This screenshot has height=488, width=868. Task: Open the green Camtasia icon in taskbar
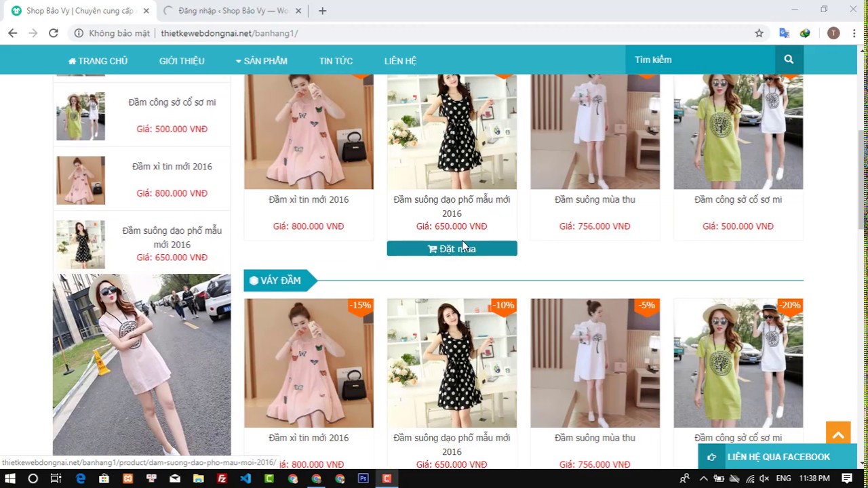(269, 479)
